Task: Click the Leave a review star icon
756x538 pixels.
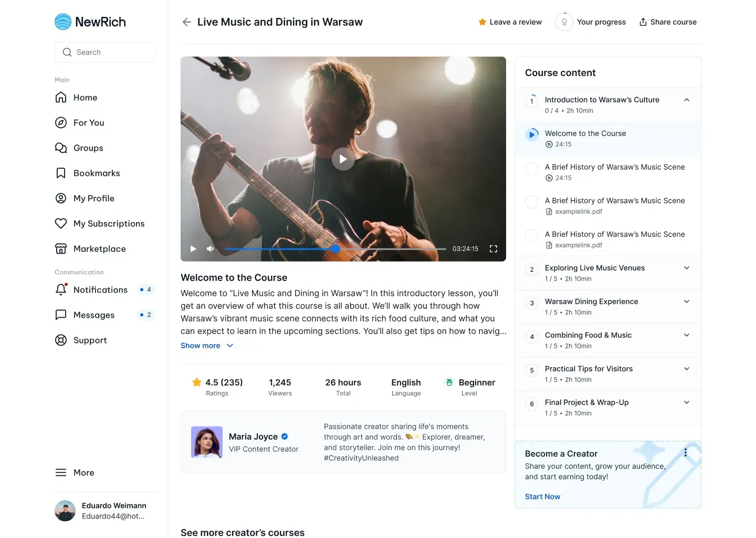Action: tap(482, 22)
